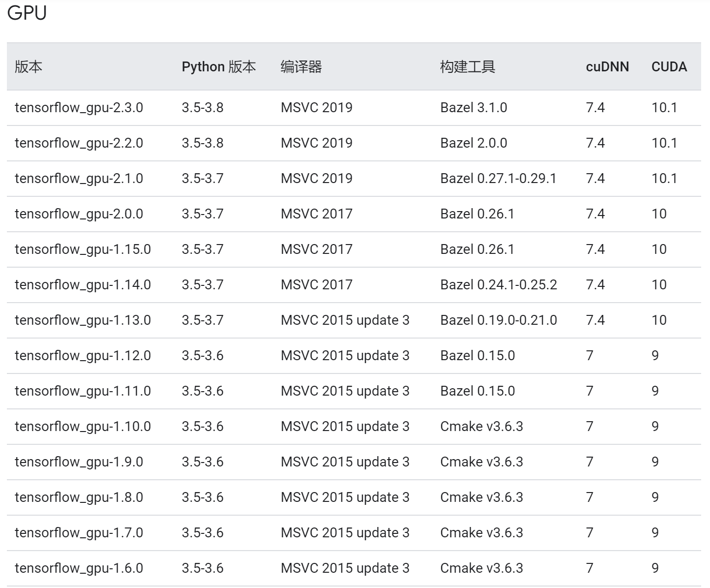Image resolution: width=710 pixels, height=588 pixels.
Task: Click Cmake v3.6.3 in tensorflow_gpu-1.8.0 row
Action: tap(482, 497)
